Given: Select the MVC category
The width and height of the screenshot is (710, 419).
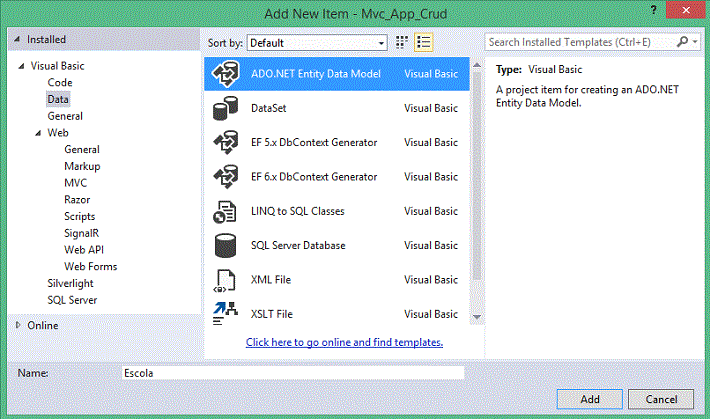Looking at the screenshot, I should (x=76, y=183).
